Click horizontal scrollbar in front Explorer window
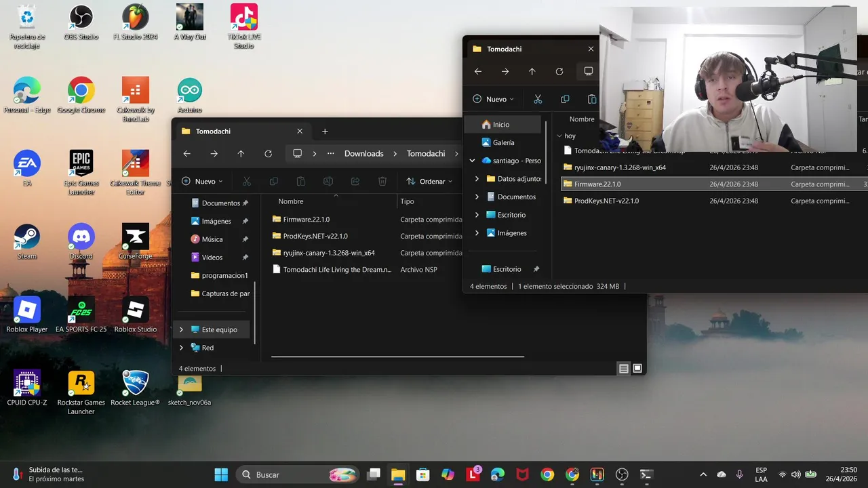Screen dimensions: 868x488 (x=397, y=357)
